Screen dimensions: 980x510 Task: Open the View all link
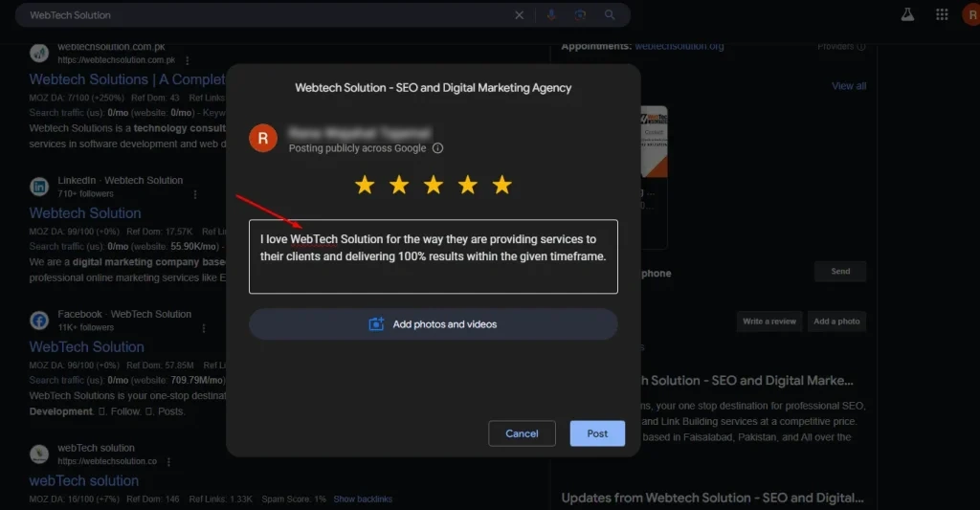click(x=849, y=86)
